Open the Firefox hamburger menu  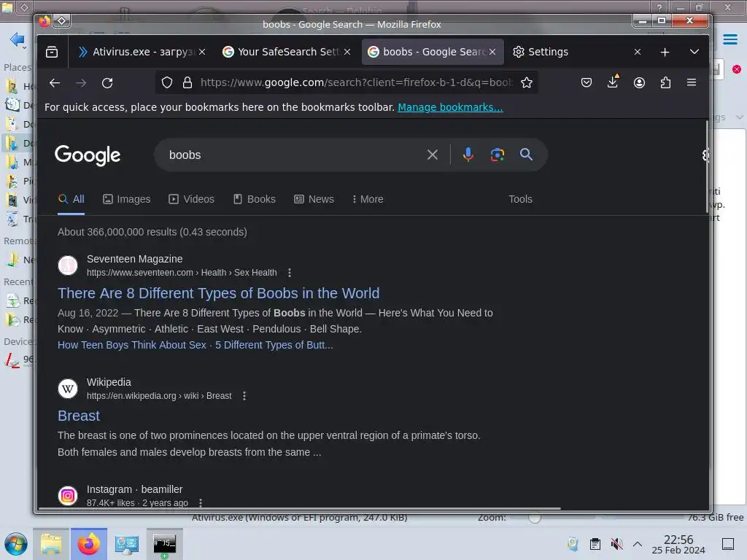[x=692, y=83]
